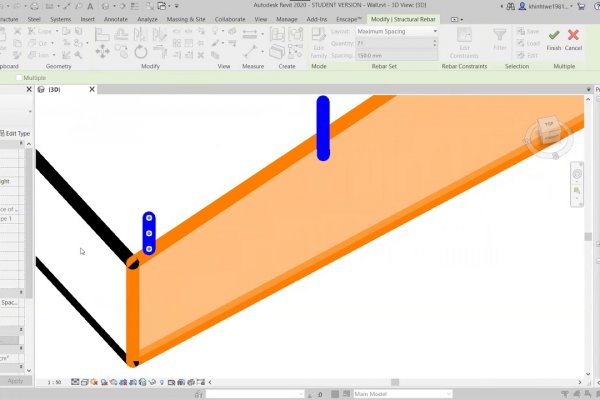Click the Visual Style icon in view control bar
This screenshot has width=600, height=400.
85,382
